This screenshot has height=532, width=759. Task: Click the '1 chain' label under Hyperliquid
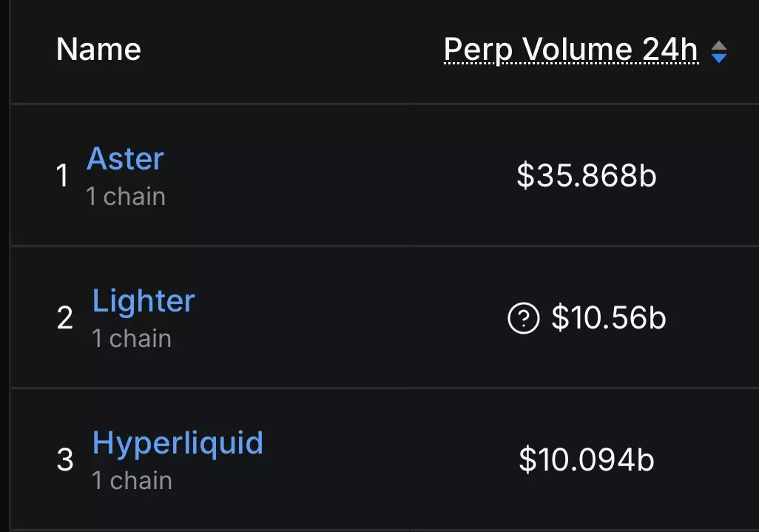[132, 481]
